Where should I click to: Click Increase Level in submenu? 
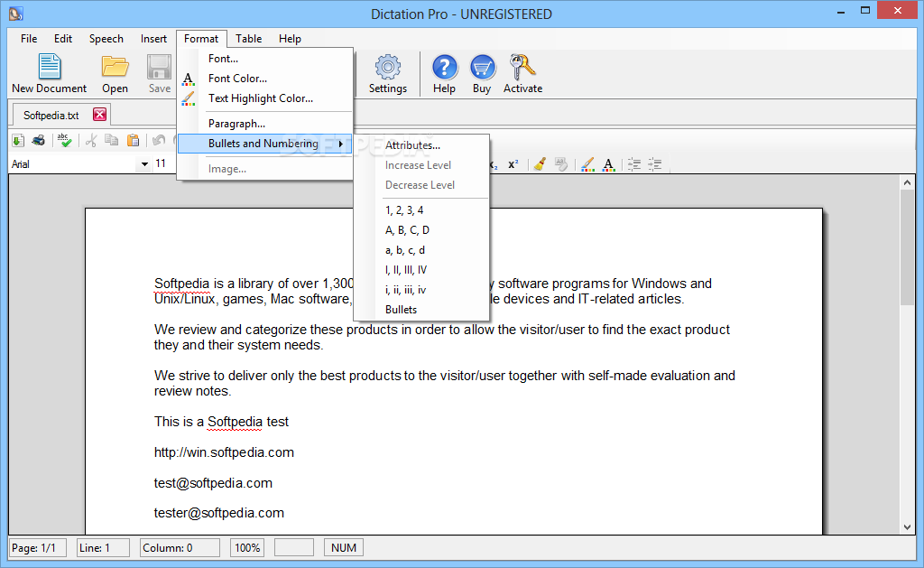(x=421, y=165)
